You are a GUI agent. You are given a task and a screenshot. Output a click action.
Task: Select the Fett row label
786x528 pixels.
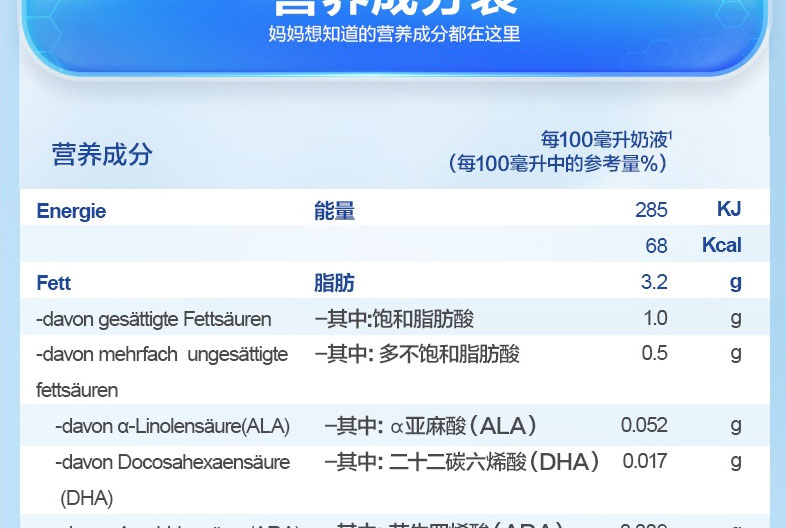54,283
